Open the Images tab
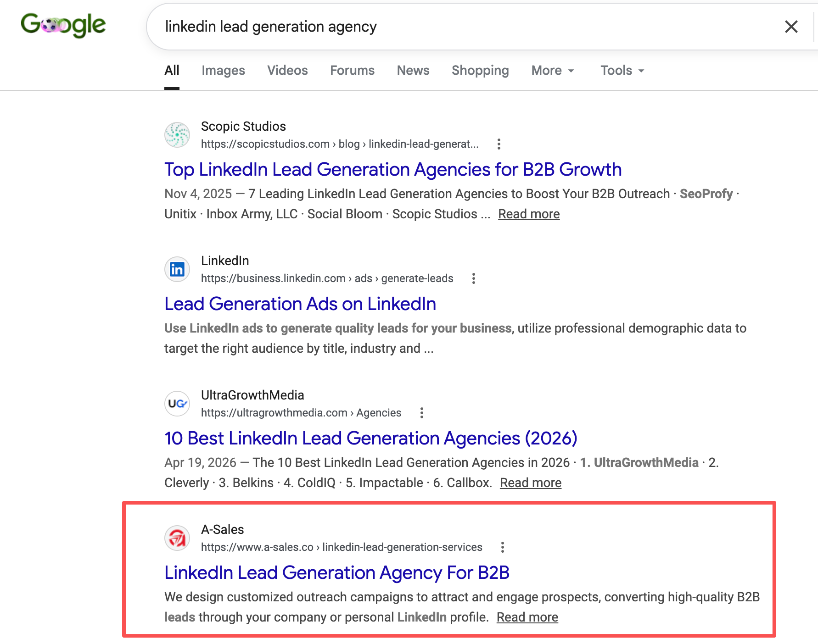 coord(223,70)
